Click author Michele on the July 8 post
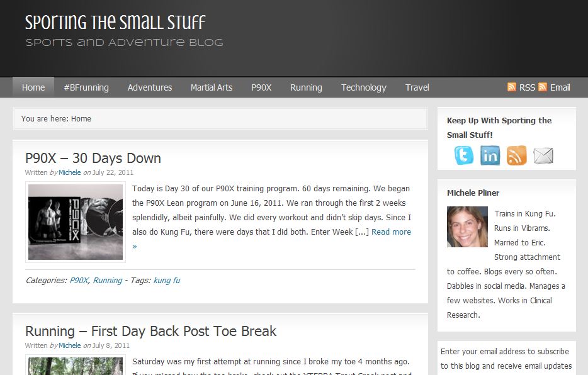Screen dimensions: 588x375 (69, 345)
